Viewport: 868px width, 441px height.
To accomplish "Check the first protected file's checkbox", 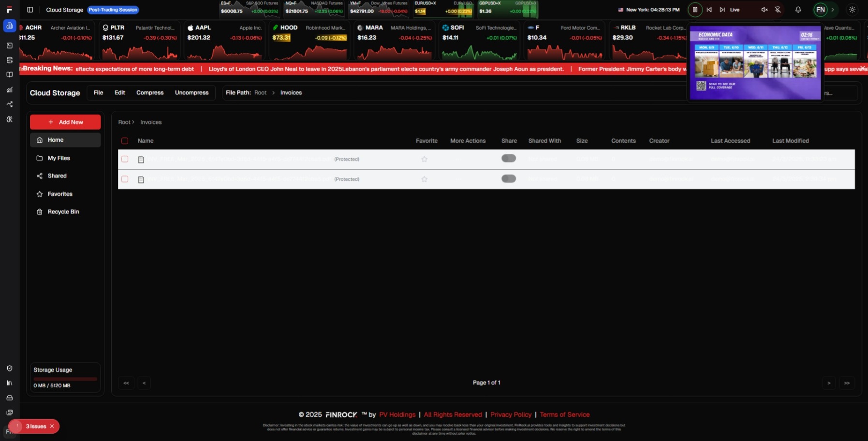I will [x=125, y=159].
